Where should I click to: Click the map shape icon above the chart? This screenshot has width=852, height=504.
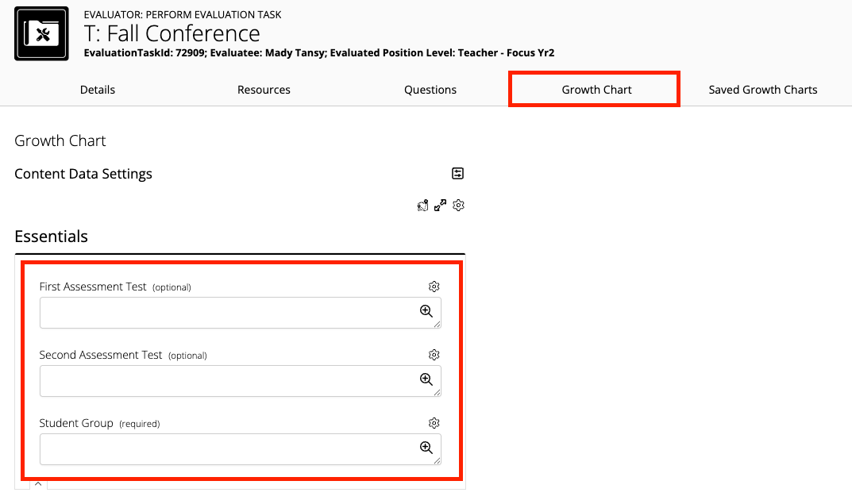tap(422, 205)
